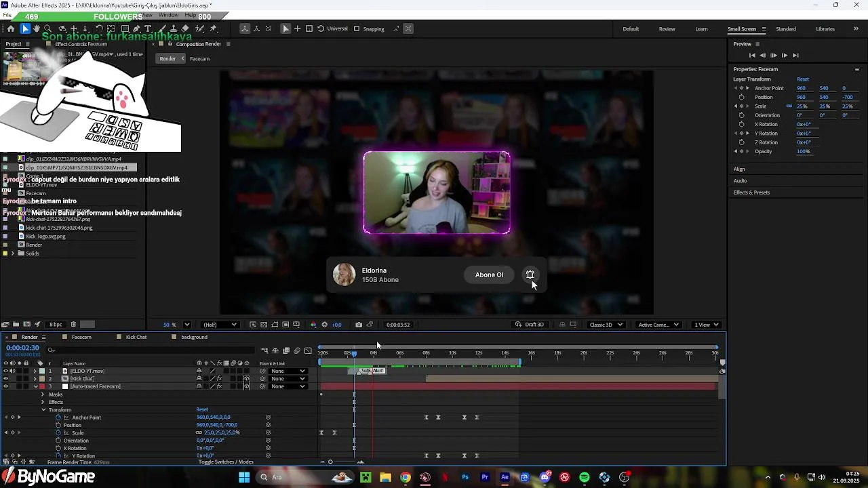Select the Pen tool

click(136, 28)
